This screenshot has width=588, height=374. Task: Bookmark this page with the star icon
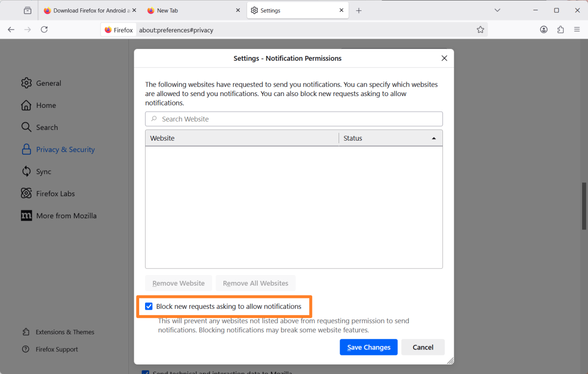[x=480, y=29]
